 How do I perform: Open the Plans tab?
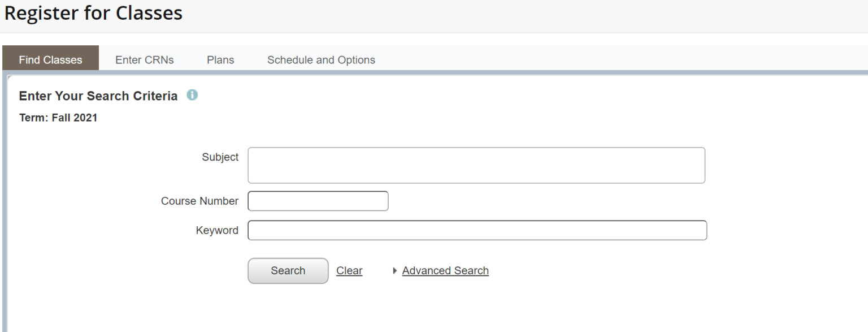220,60
